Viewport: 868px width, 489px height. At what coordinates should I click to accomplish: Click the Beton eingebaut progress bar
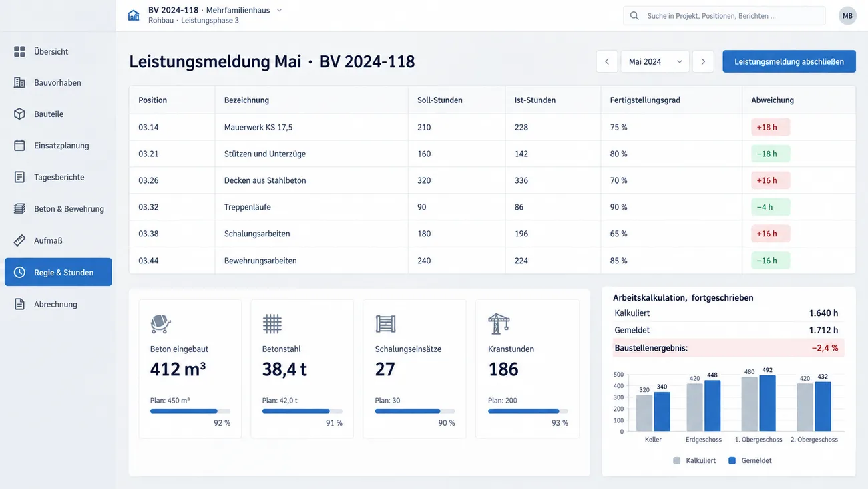[x=190, y=411]
